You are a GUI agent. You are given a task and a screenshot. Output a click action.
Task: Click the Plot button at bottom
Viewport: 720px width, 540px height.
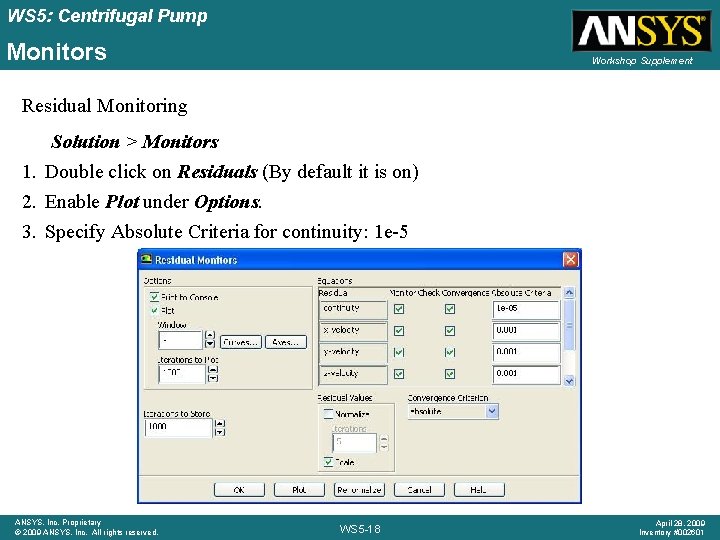tap(299, 489)
